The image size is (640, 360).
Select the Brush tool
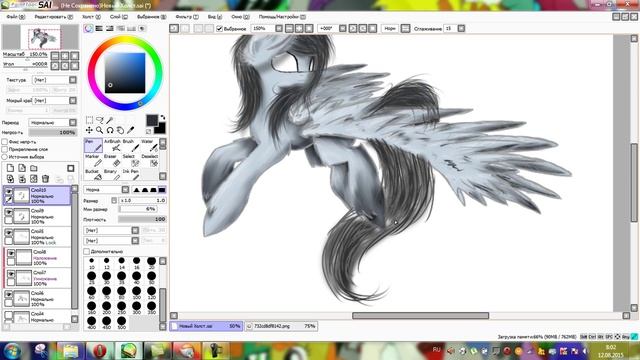click(130, 145)
